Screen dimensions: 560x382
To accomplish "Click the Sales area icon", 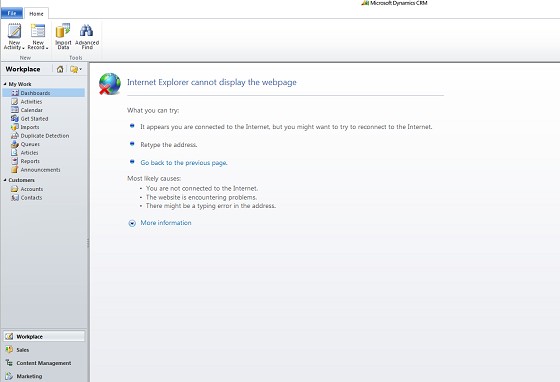I will tap(9, 350).
